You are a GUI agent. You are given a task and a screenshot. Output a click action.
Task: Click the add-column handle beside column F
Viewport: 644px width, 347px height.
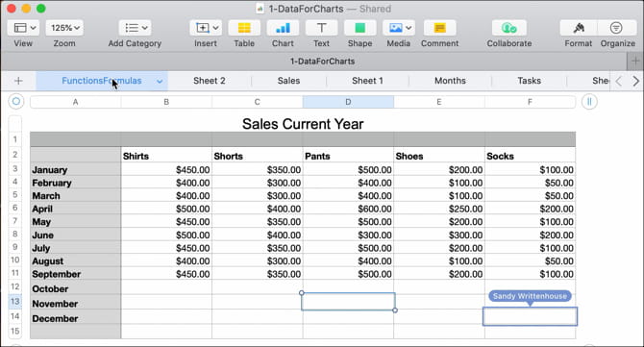click(589, 102)
